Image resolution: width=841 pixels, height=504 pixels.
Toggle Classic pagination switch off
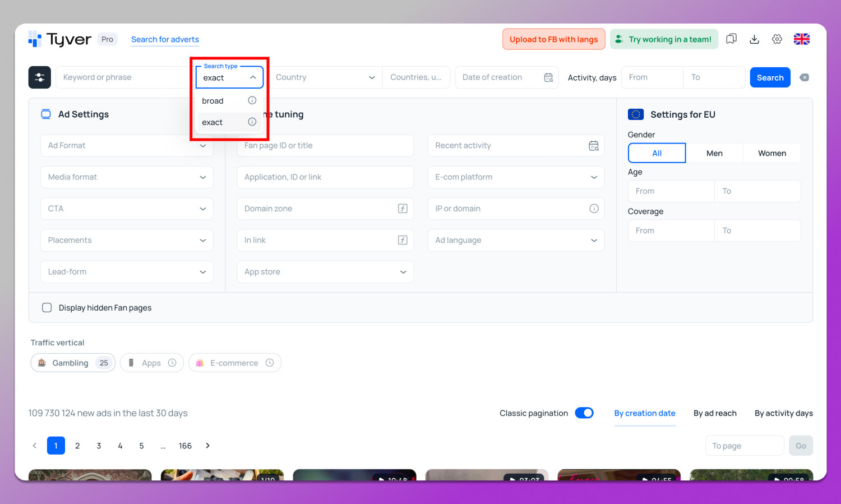(x=584, y=413)
